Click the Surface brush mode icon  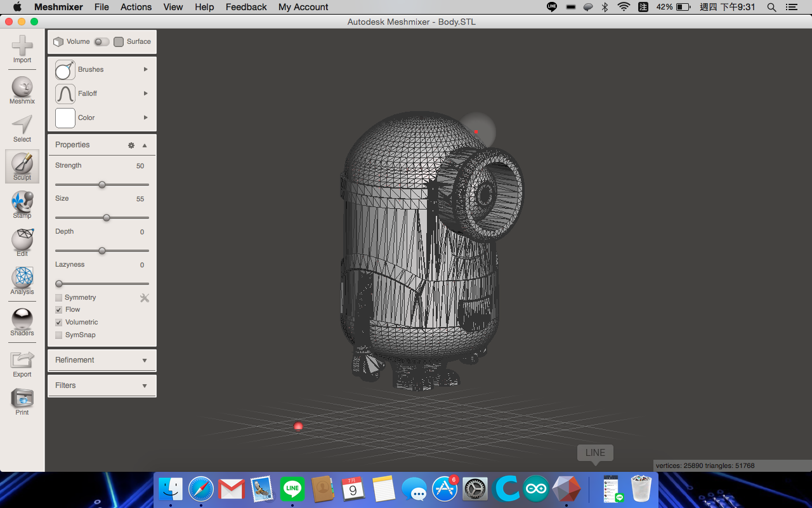click(x=119, y=42)
